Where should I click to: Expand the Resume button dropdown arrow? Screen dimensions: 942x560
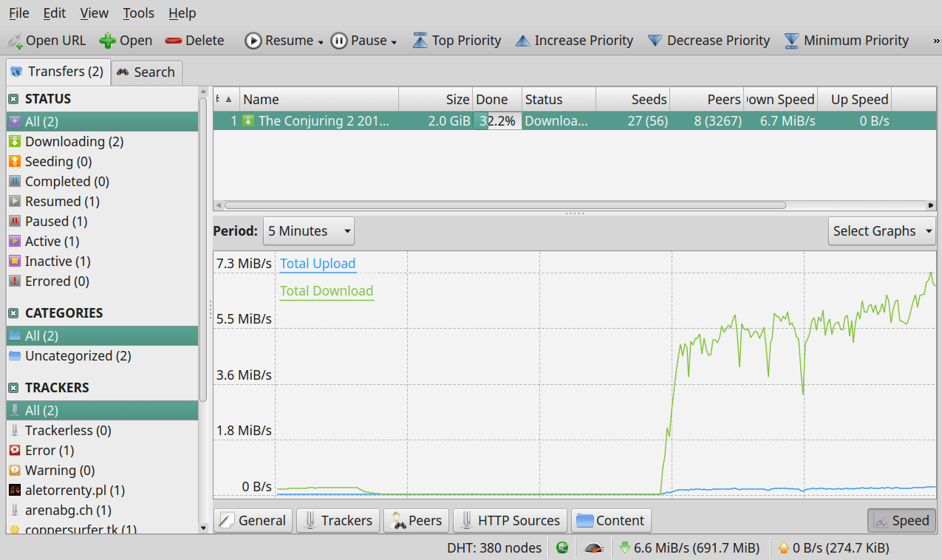coord(321,42)
